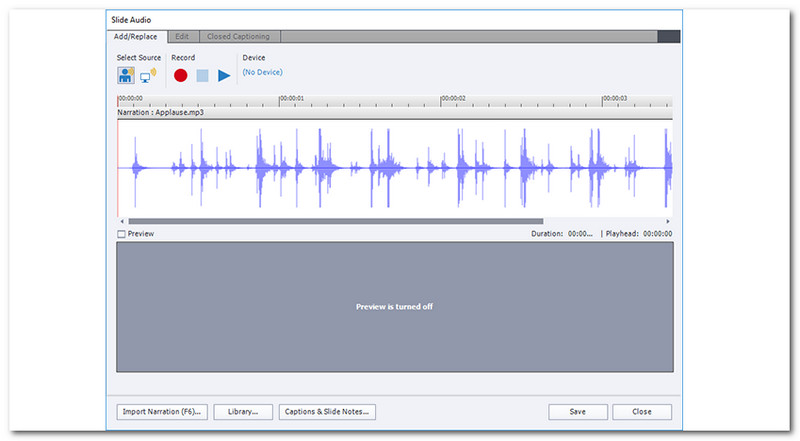This screenshot has height=441, width=800.
Task: Start recording with the red Record button
Action: pyautogui.click(x=181, y=75)
